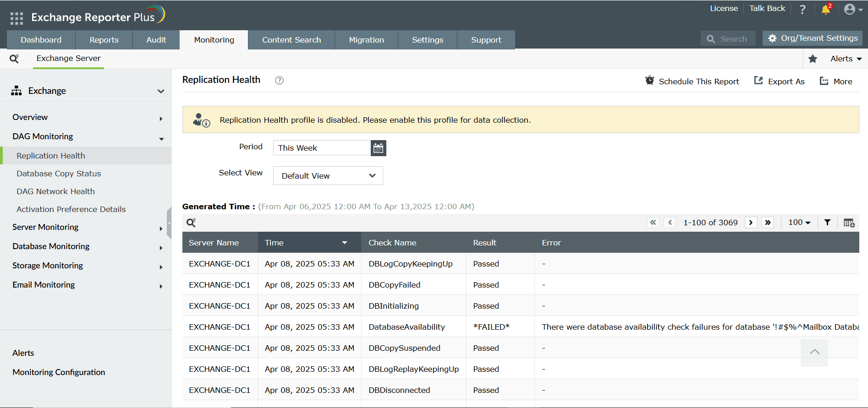This screenshot has width=868, height=408.
Task: Open the Monitoring tab
Action: click(214, 40)
